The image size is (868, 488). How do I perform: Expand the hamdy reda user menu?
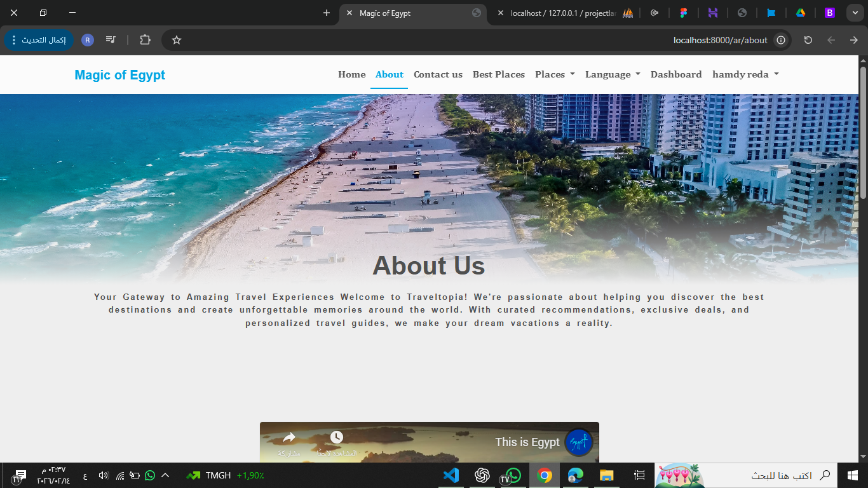[745, 74]
